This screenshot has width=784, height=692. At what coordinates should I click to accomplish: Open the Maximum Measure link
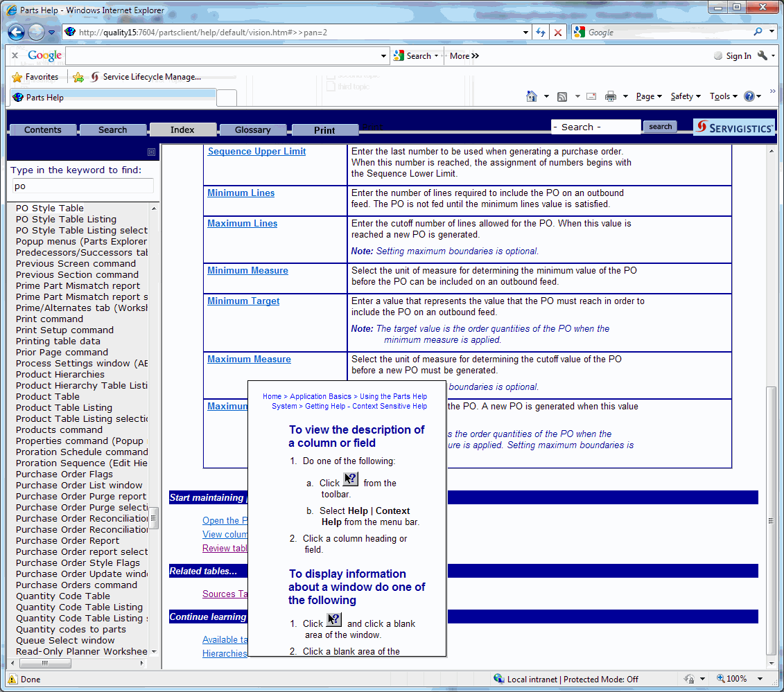click(249, 360)
